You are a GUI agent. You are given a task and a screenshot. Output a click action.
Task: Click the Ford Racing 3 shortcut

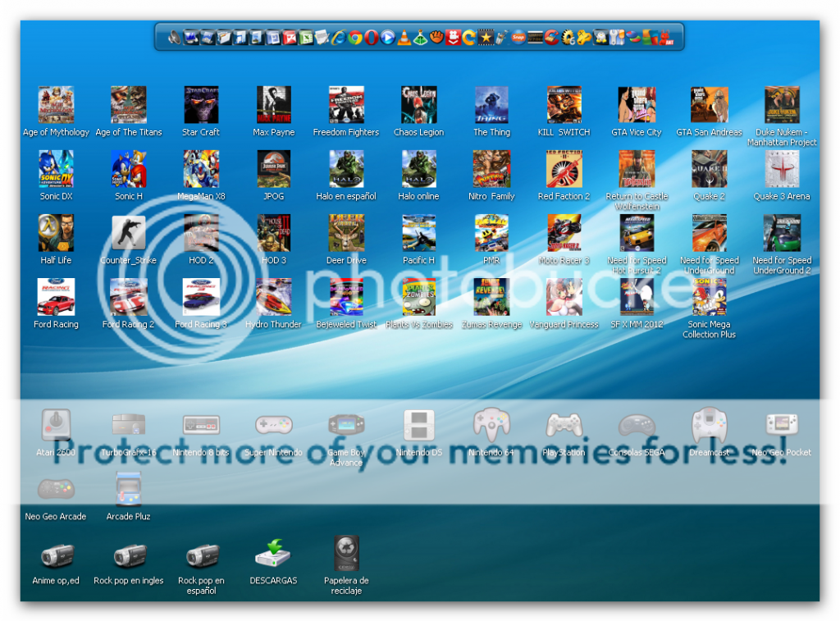(x=202, y=297)
